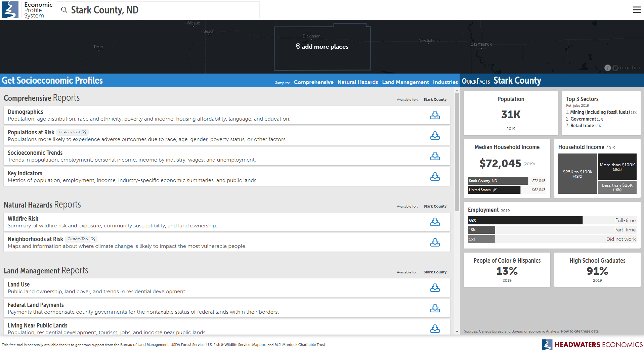Click the Part-time 16% employment bar
This screenshot has height=352, width=644.
click(481, 230)
